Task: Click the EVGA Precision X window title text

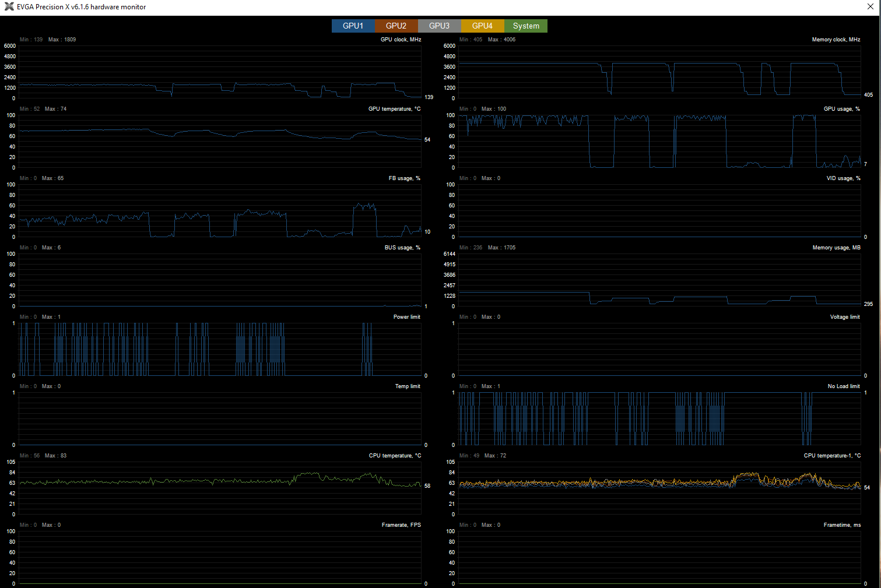Action: coord(81,7)
